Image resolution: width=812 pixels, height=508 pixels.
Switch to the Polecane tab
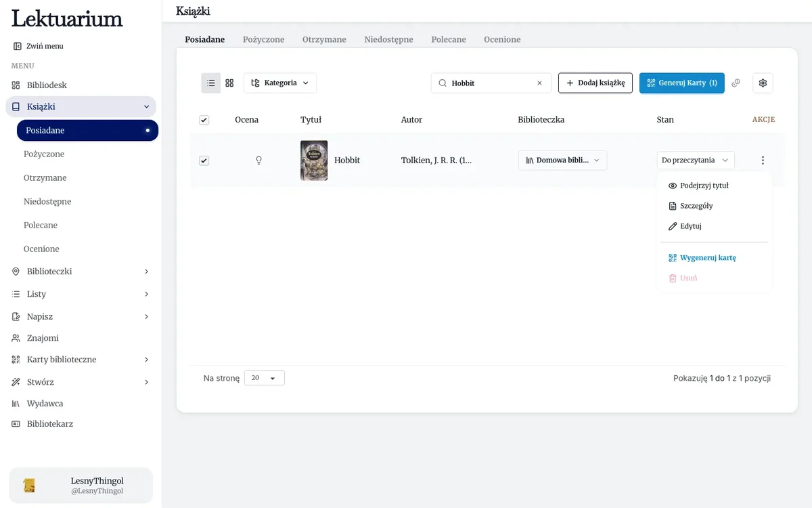pyautogui.click(x=449, y=39)
